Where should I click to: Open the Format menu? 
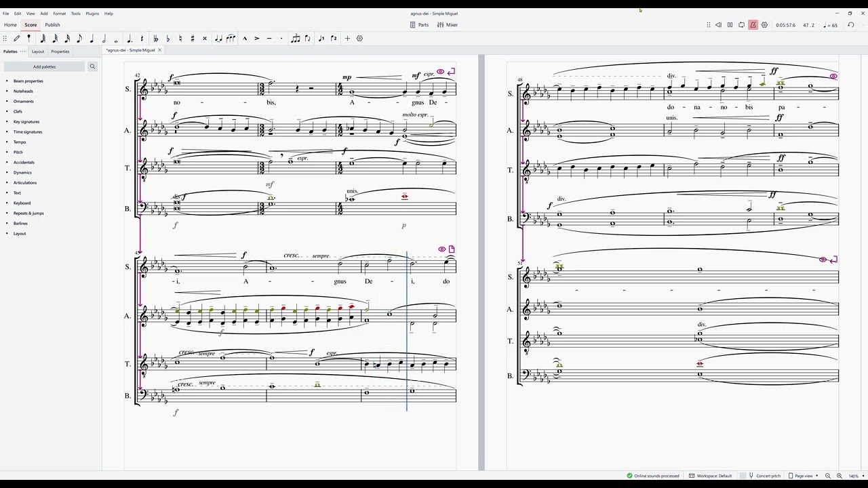(x=60, y=14)
